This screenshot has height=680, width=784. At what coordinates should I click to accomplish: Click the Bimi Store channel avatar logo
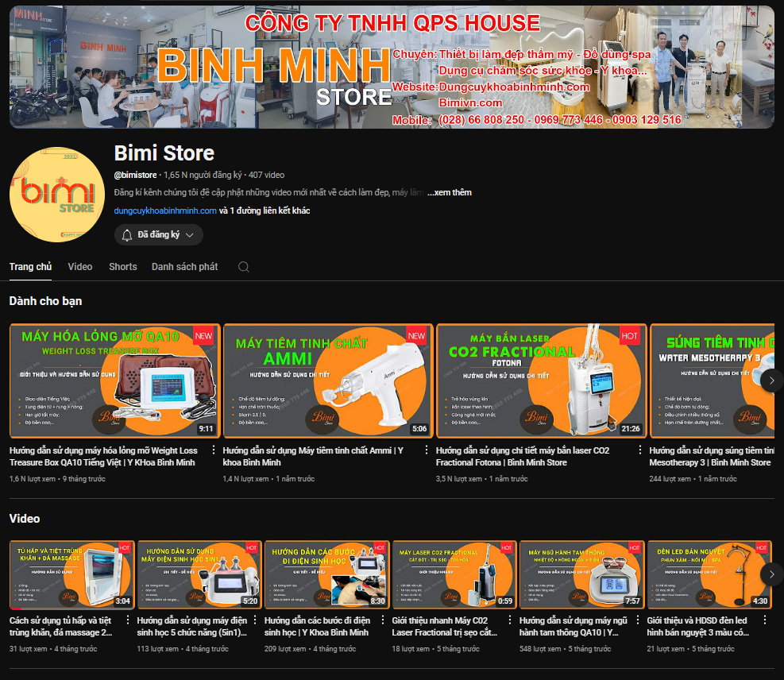click(x=56, y=195)
